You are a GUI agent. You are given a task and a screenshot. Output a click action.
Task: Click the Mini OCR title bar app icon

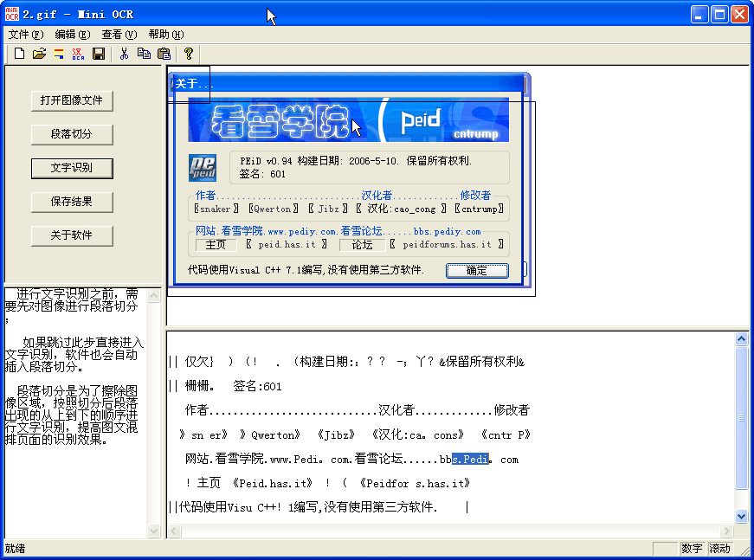(11, 14)
